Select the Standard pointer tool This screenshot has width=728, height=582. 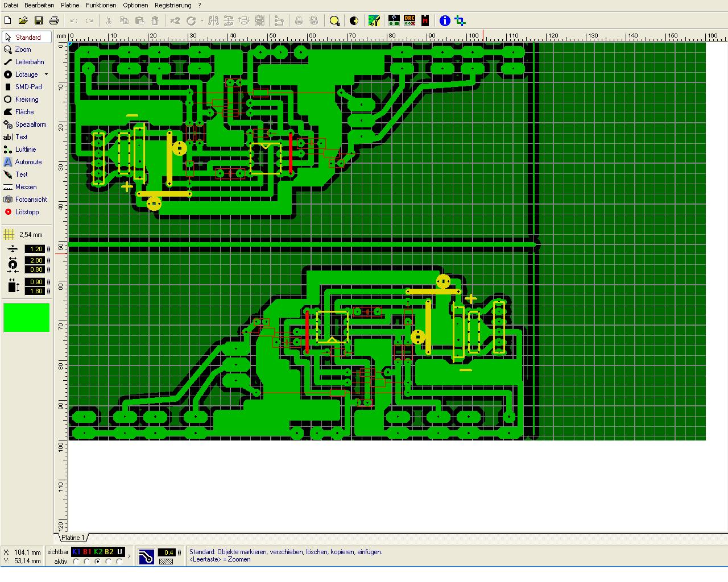coord(27,37)
